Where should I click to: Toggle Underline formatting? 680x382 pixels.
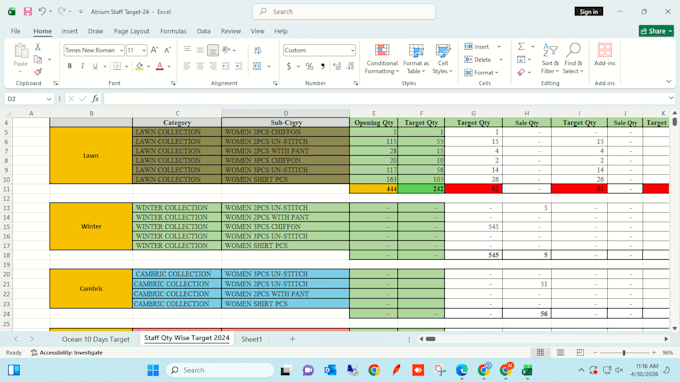tap(95, 66)
